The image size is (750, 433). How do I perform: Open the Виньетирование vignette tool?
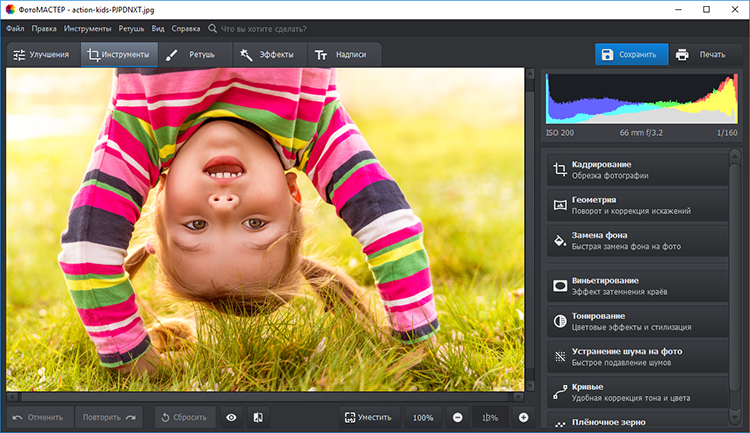(x=640, y=286)
